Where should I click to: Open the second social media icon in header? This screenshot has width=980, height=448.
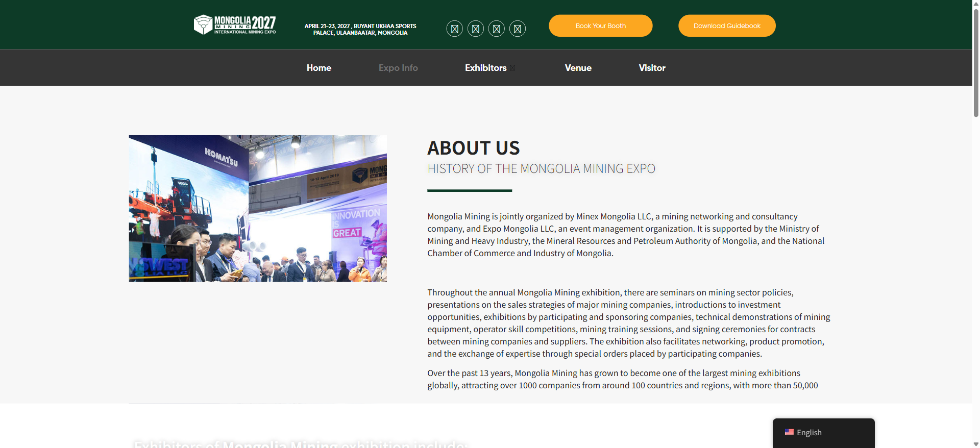click(x=476, y=29)
